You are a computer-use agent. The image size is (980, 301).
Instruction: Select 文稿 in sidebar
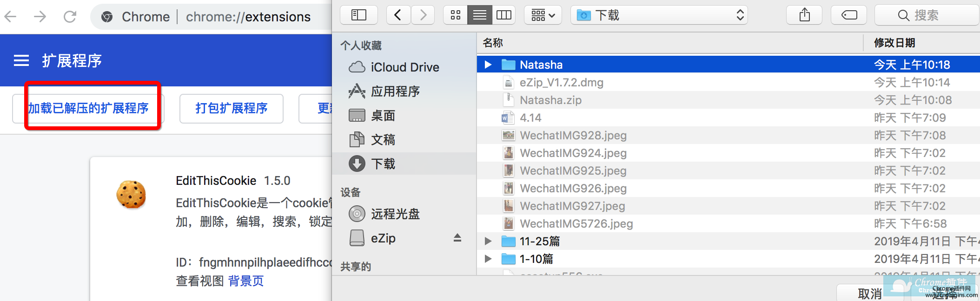[x=404, y=140]
